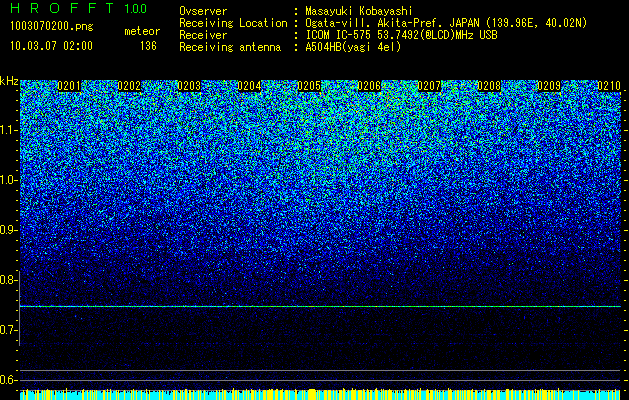Click the bright green carrier line near 0.75 kHz
The height and width of the screenshot is (400, 629).
pos(320,307)
